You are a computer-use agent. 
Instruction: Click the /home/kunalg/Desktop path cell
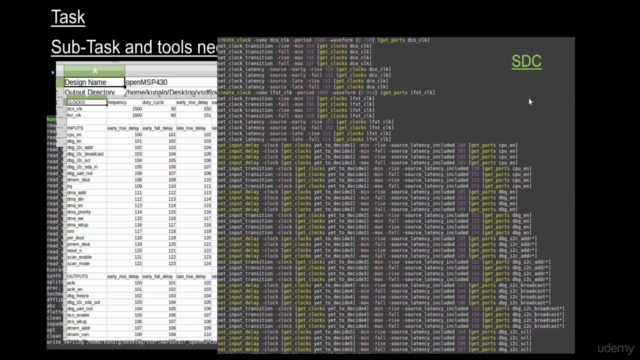(x=171, y=93)
